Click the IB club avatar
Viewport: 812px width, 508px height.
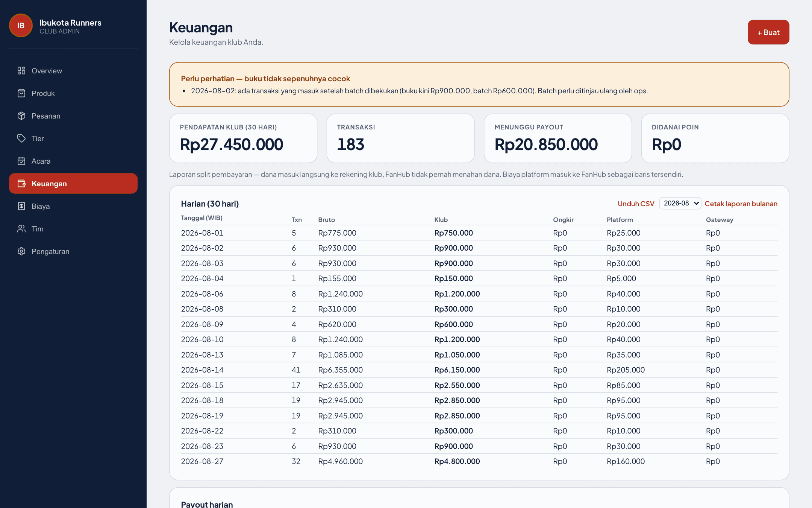[21, 26]
